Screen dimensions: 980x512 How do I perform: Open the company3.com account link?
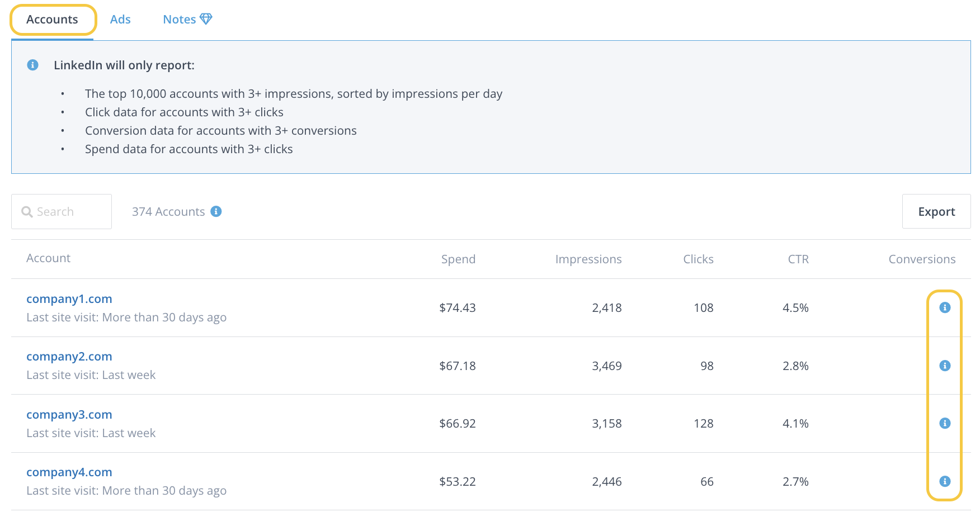pyautogui.click(x=69, y=415)
